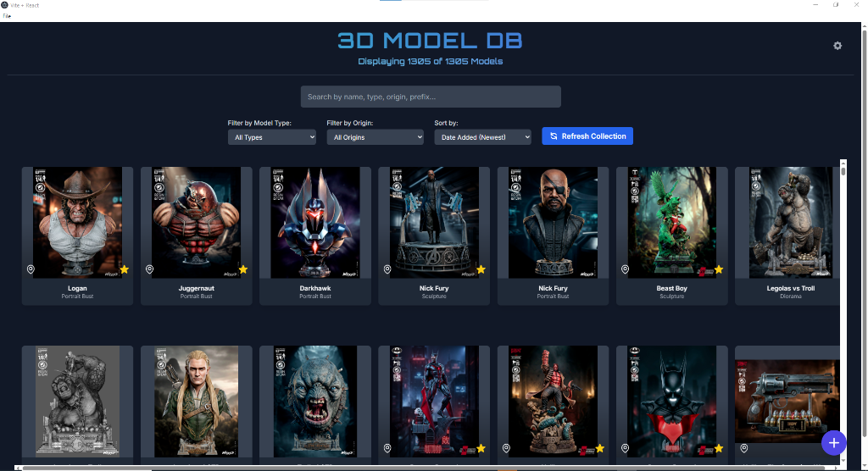Click the Refresh Collection button

[x=587, y=136]
